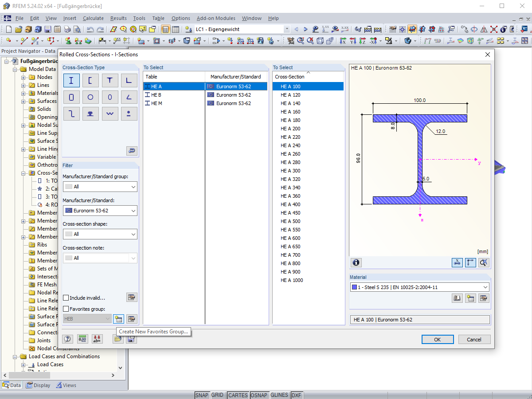Open the material library book icon
532x399 pixels.
coord(457,298)
